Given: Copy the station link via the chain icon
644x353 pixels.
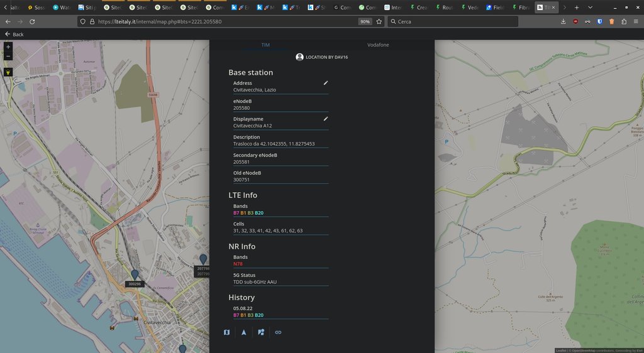Looking at the screenshot, I should click(278, 332).
